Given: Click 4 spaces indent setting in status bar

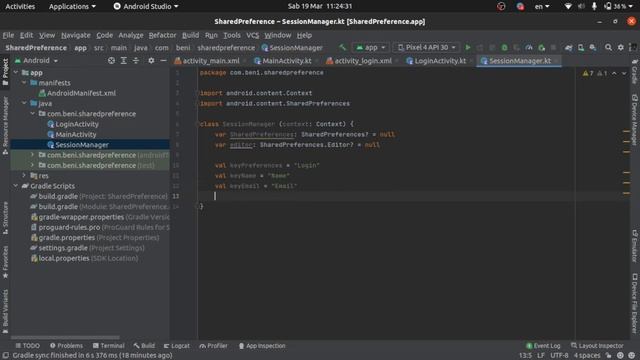Looking at the screenshot, I should pyautogui.click(x=587, y=356).
